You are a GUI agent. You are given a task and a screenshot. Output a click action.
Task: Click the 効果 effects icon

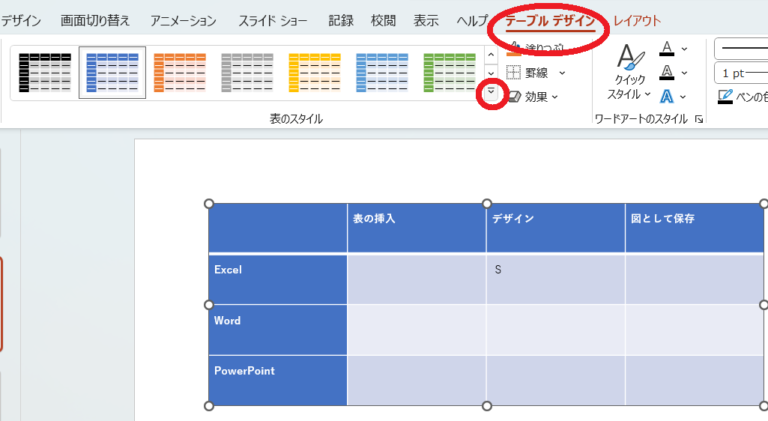click(x=513, y=96)
